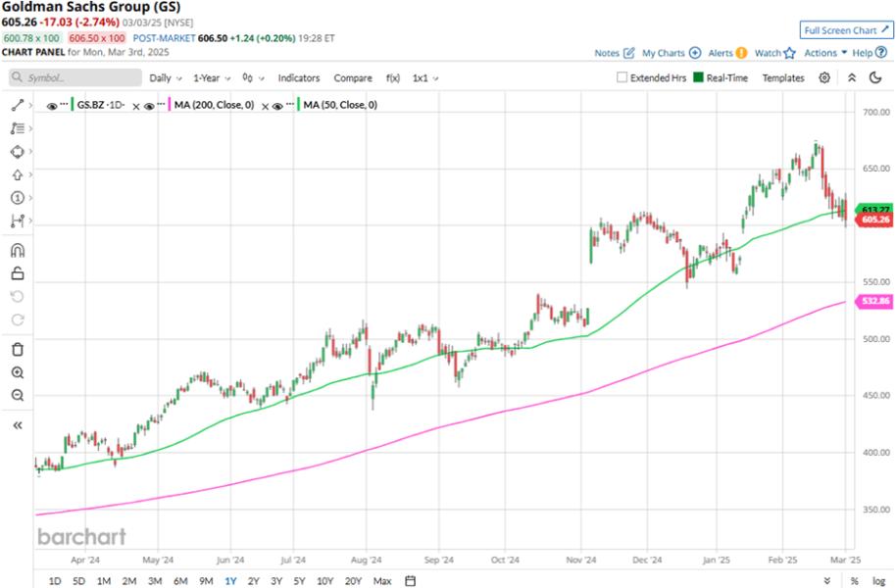
Task: Hide the GS.BZ price series
Action: [x=51, y=106]
